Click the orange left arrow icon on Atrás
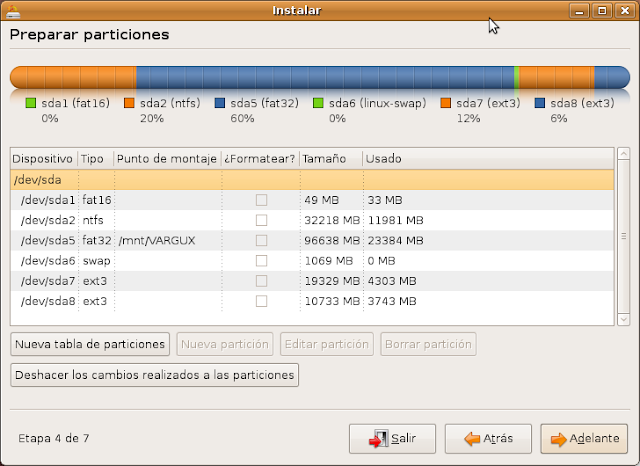The height and width of the screenshot is (466, 640). coord(472,439)
